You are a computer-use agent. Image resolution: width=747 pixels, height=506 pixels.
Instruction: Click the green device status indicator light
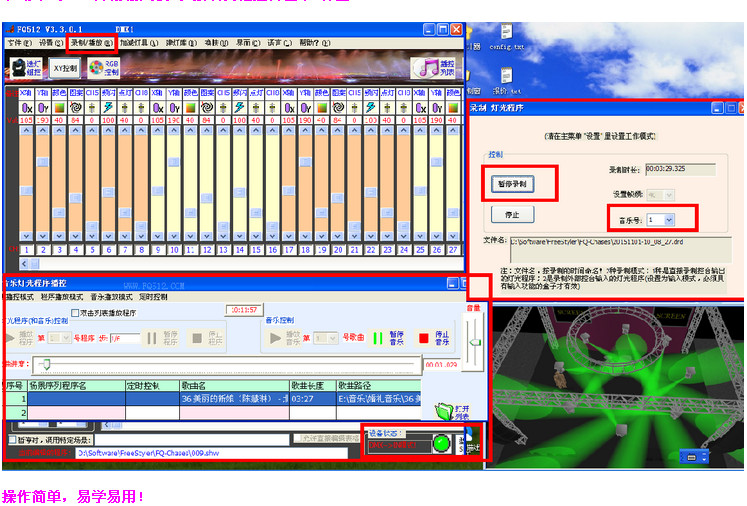pos(441,444)
